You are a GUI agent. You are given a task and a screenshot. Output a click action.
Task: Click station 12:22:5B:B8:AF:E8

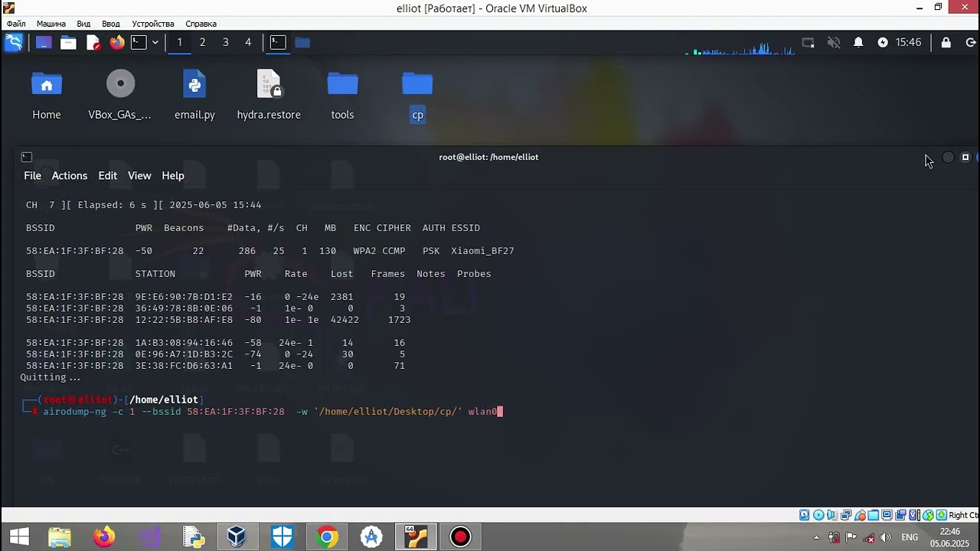click(184, 320)
